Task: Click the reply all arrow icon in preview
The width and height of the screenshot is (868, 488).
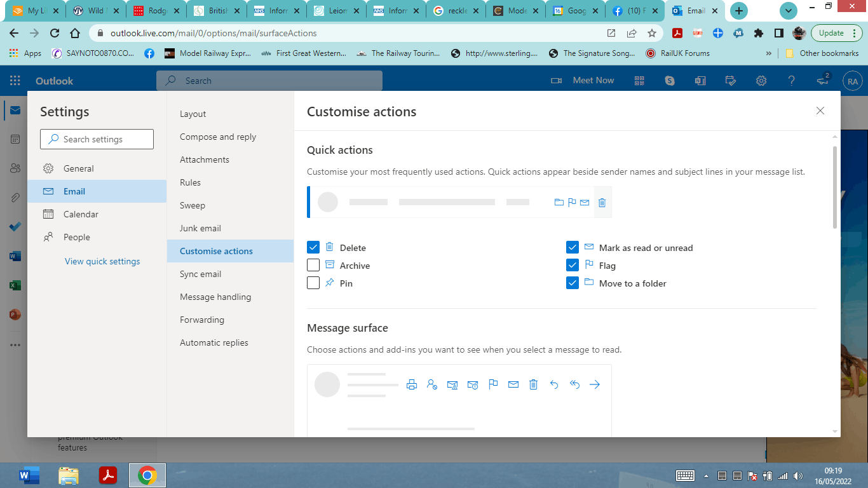Action: [574, 384]
